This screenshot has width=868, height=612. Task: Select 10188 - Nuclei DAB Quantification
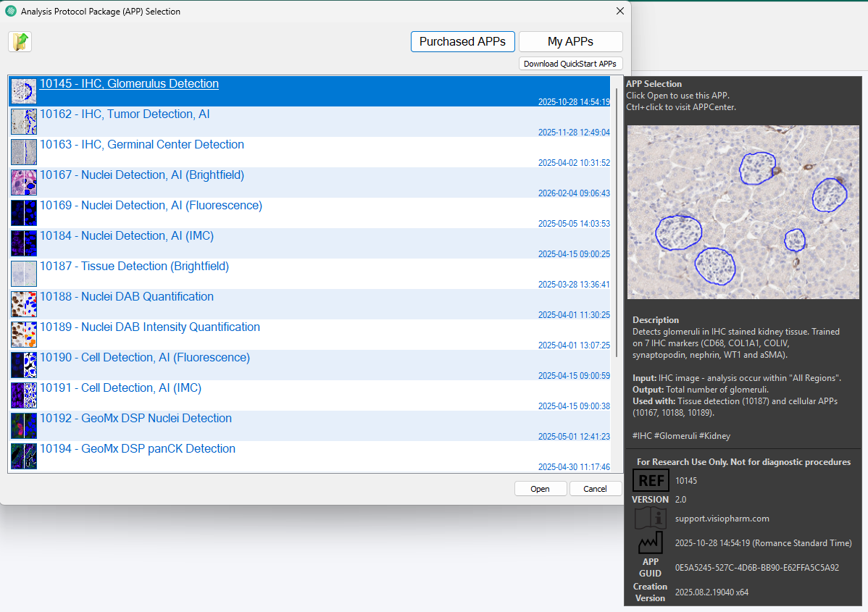click(x=127, y=297)
